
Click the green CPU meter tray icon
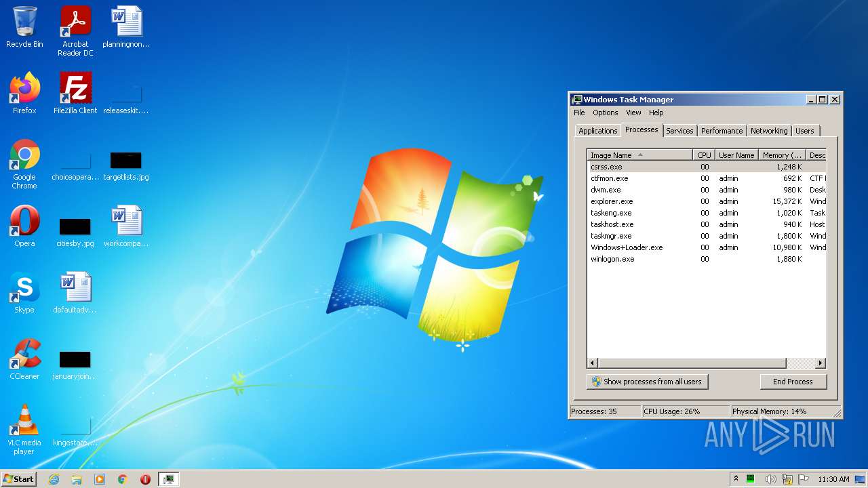[x=751, y=479]
